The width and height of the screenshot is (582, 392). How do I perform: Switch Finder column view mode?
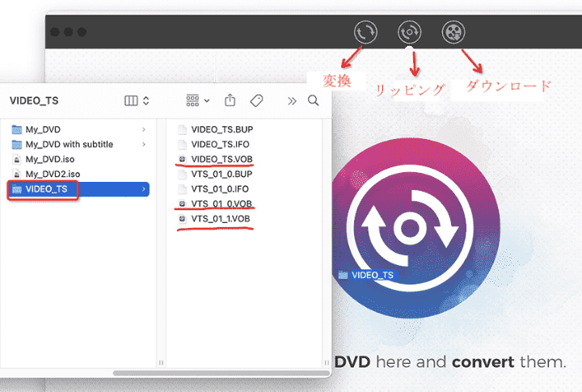[131, 100]
